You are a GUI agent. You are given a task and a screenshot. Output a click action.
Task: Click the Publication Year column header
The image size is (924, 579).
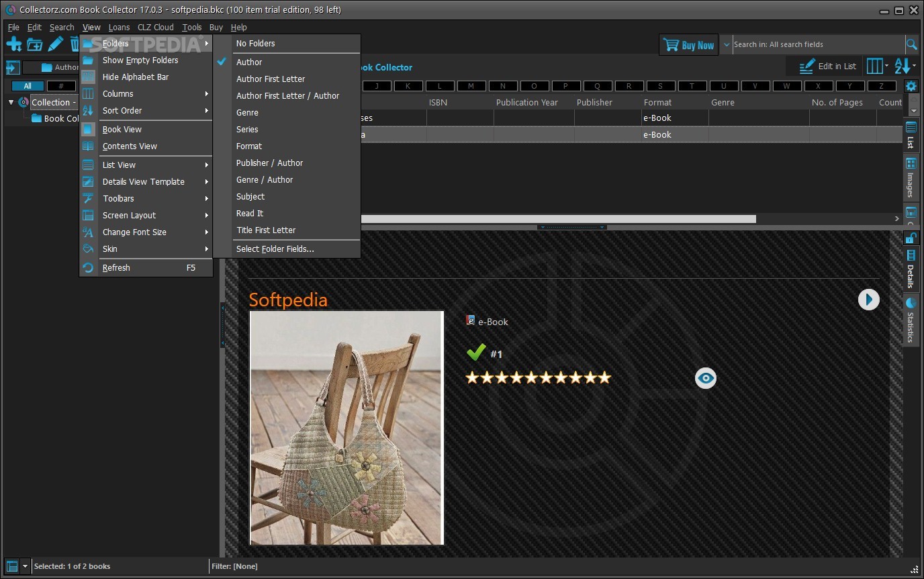[x=527, y=102]
